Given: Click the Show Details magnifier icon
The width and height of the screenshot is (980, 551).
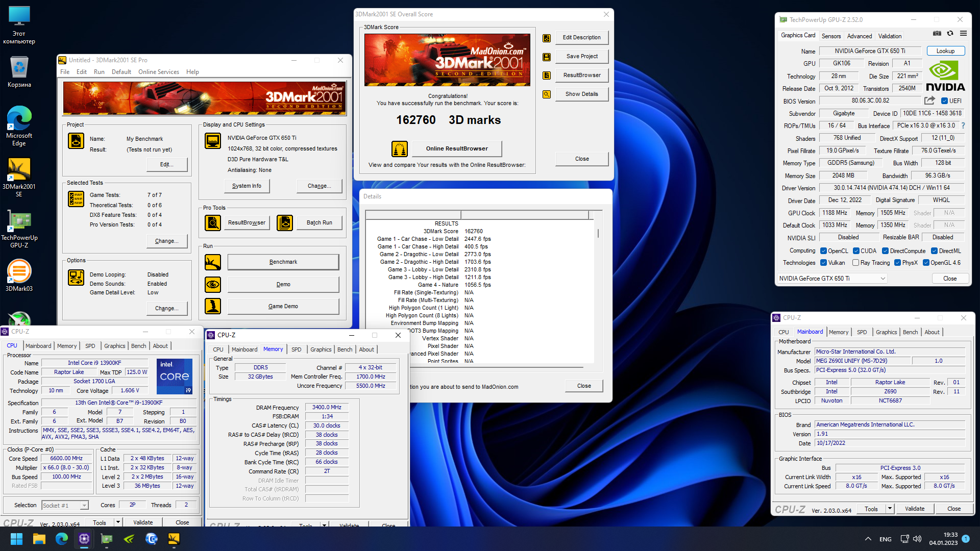Looking at the screenshot, I should pos(547,94).
